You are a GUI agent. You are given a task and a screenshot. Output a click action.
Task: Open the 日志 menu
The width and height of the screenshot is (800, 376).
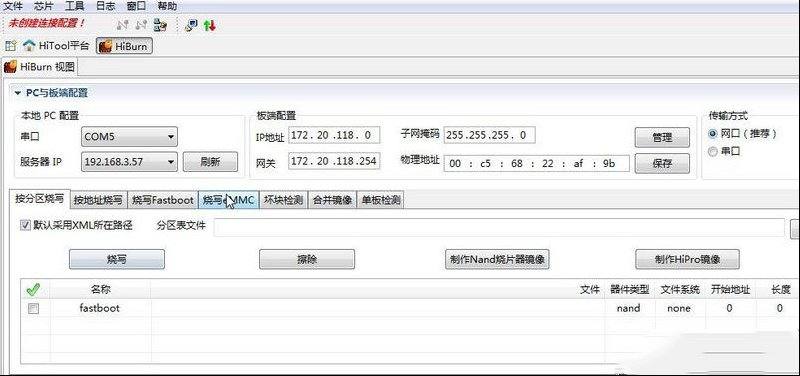pos(106,6)
